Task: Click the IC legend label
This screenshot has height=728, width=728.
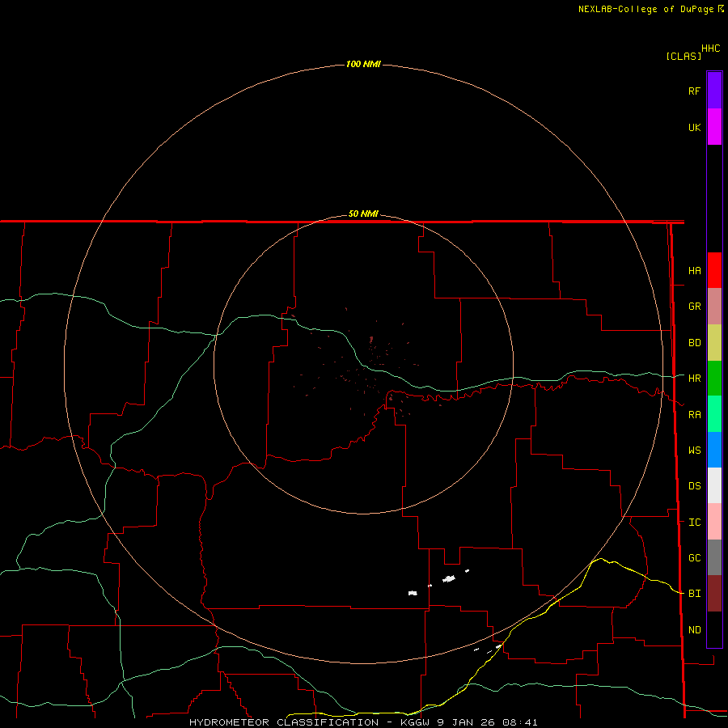Action: point(694,523)
